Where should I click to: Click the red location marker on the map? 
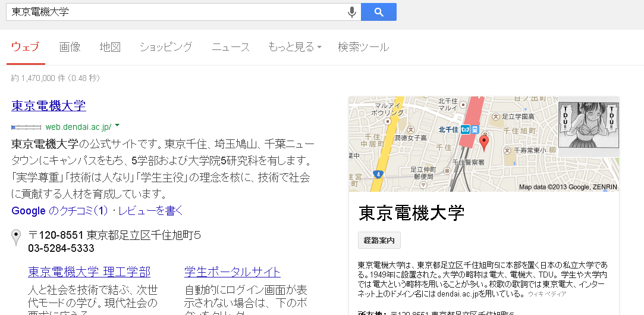click(x=484, y=144)
